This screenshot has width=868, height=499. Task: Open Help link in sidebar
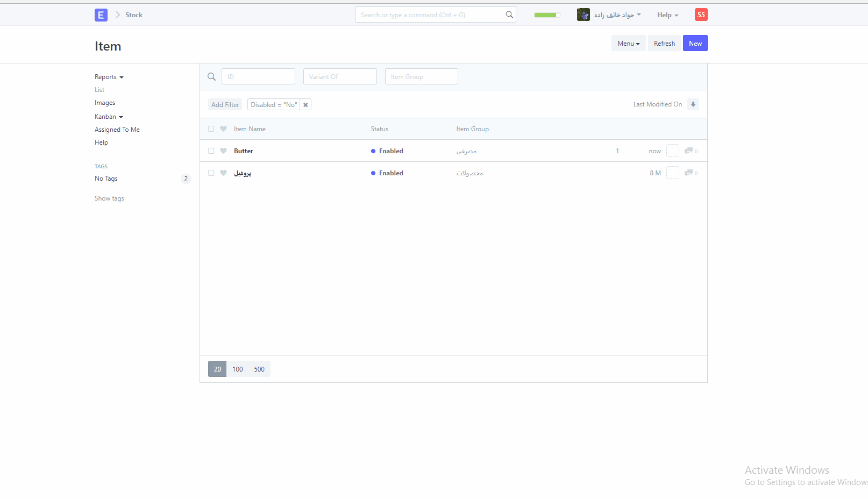tap(101, 142)
